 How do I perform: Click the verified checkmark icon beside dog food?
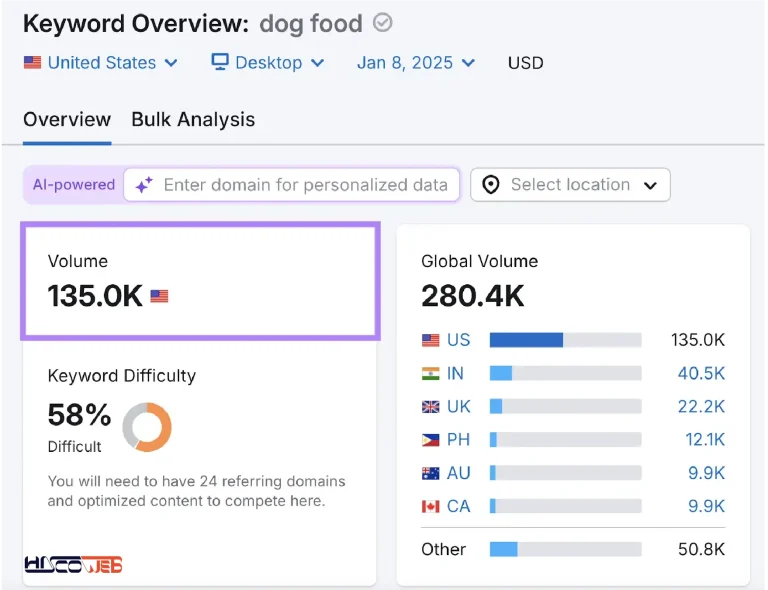pyautogui.click(x=382, y=23)
